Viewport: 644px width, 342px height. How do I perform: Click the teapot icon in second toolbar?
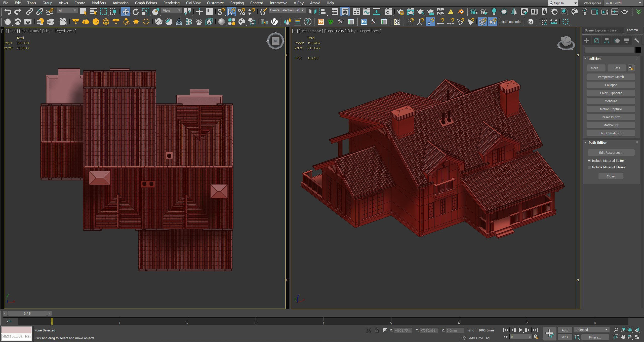click(8, 22)
